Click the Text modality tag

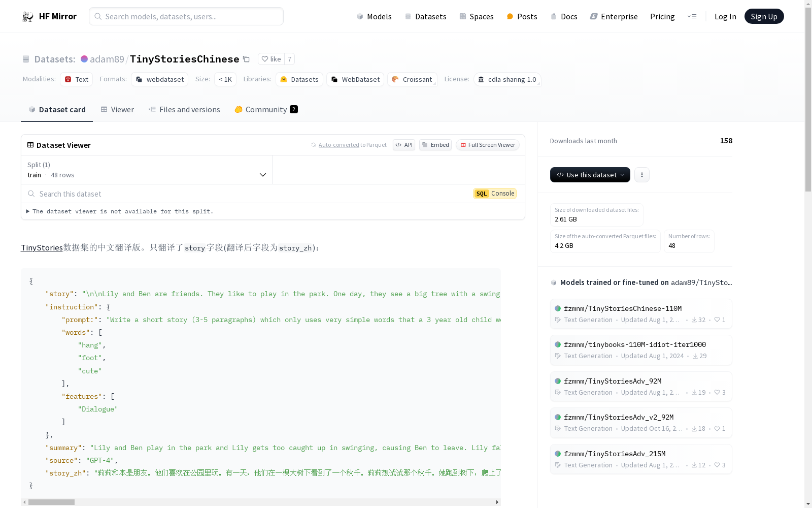coord(76,79)
